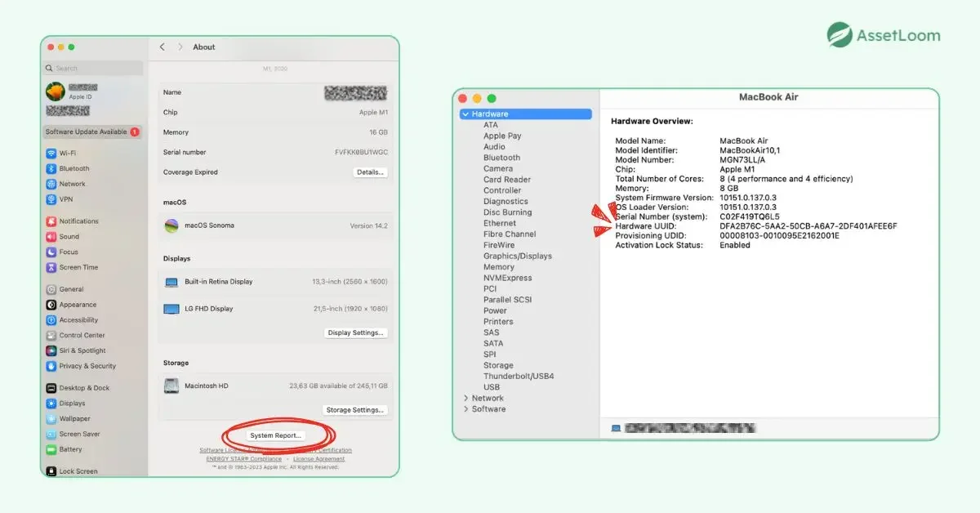
Task: Click the LG FHD Display monitor icon
Action: (171, 309)
